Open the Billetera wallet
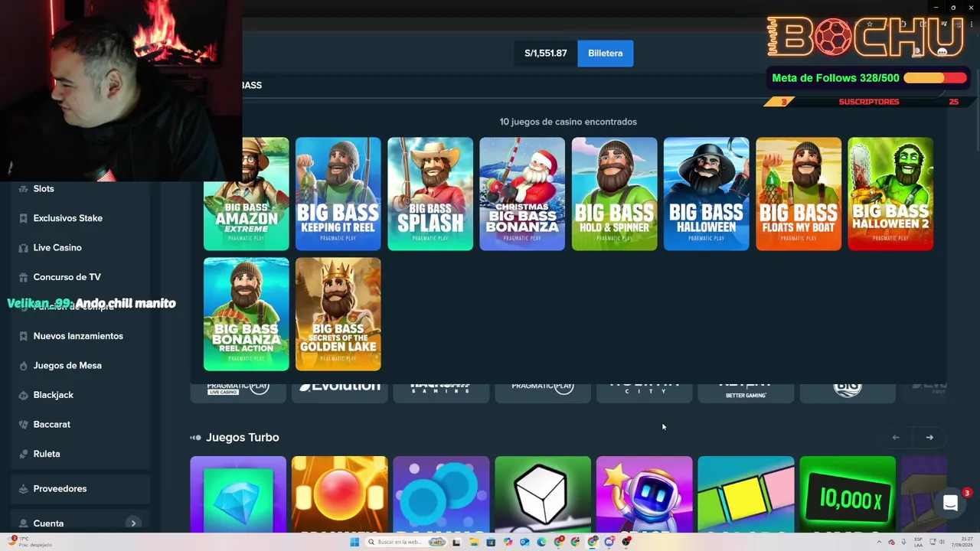Viewport: 980px width, 551px height. tap(605, 54)
